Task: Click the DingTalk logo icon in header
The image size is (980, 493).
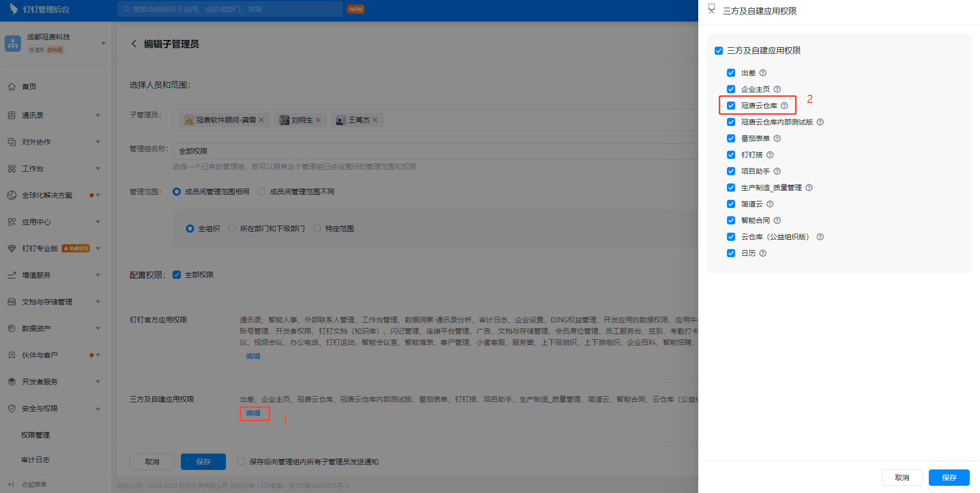Action: 14,9
